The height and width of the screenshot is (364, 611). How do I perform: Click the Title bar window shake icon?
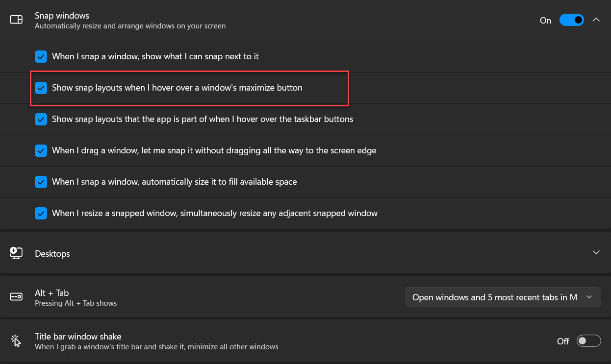[16, 341]
